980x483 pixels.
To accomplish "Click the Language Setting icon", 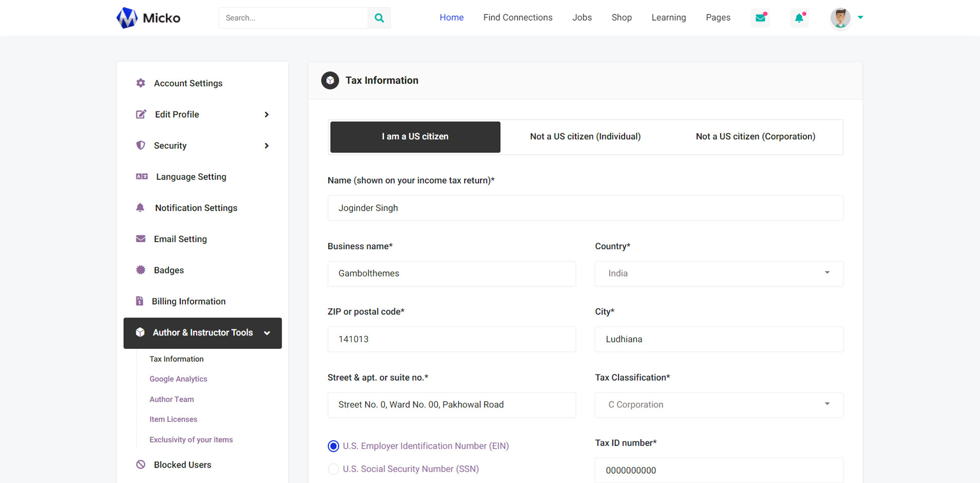I will click(142, 177).
